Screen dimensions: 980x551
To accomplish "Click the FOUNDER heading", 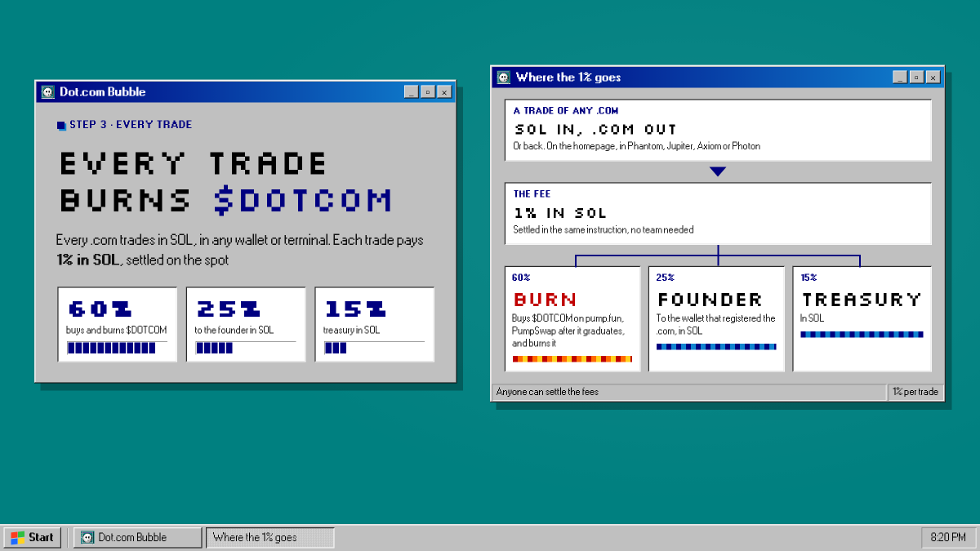I will pos(710,300).
